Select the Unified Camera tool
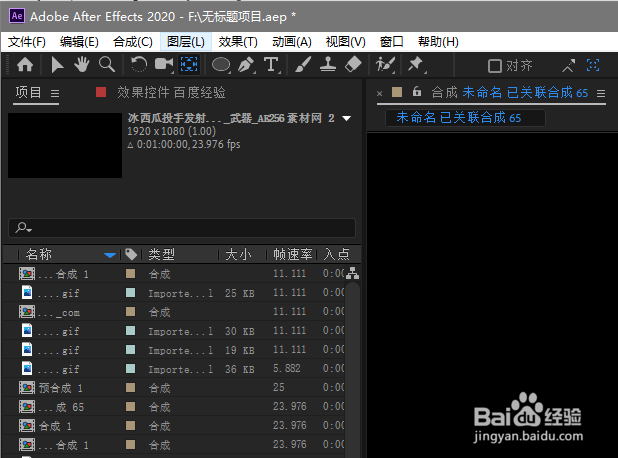 coord(164,65)
